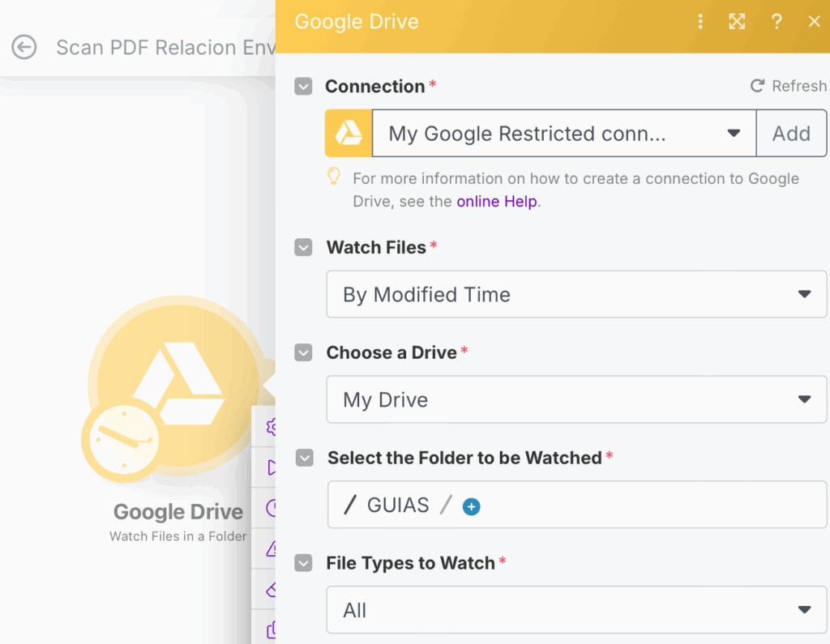Click the Google Drive module label under the icon
Image resolution: width=830 pixels, height=644 pixels.
coord(178,512)
